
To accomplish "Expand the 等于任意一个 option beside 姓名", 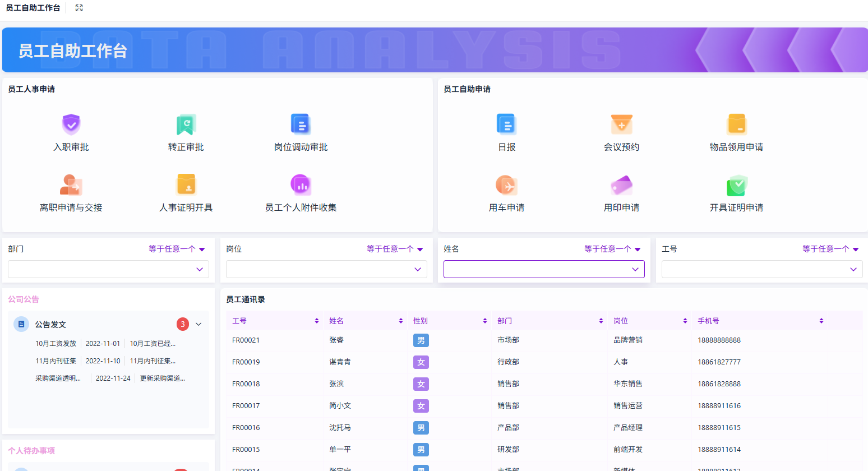I will click(613, 249).
